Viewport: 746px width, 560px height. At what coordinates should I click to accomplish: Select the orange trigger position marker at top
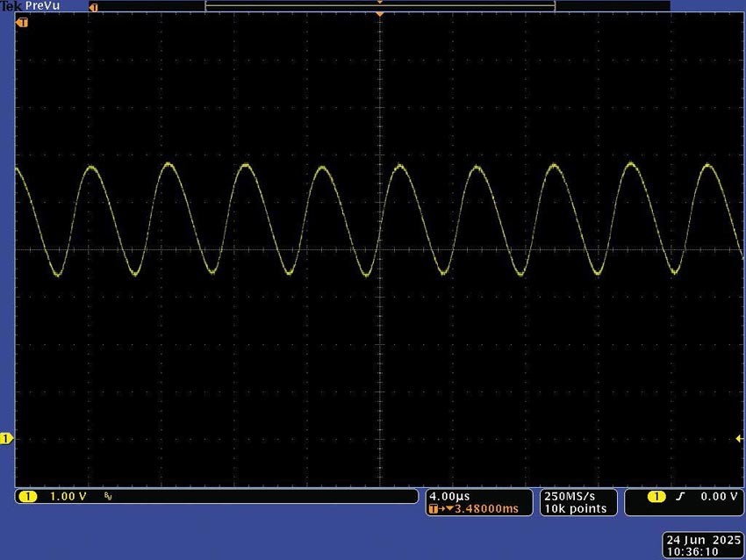[379, 13]
